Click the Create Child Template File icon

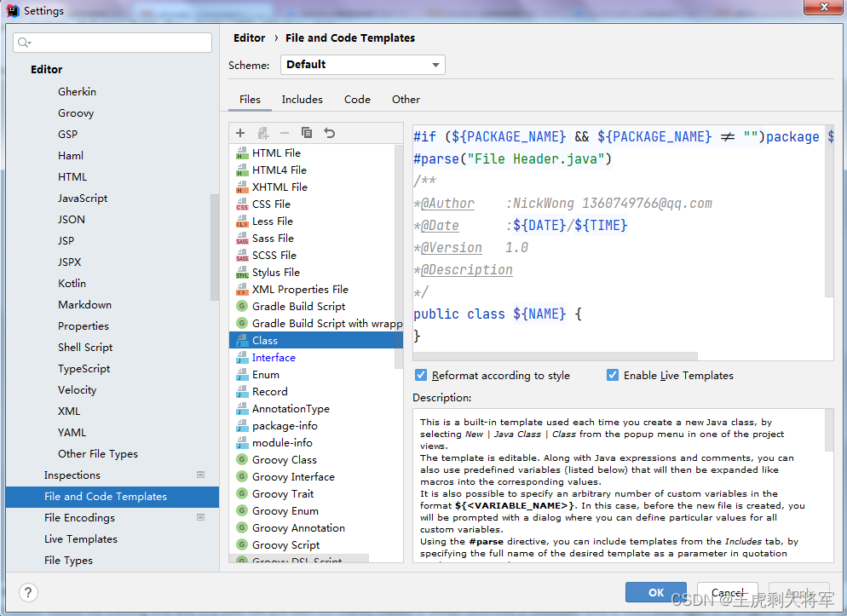(x=263, y=133)
